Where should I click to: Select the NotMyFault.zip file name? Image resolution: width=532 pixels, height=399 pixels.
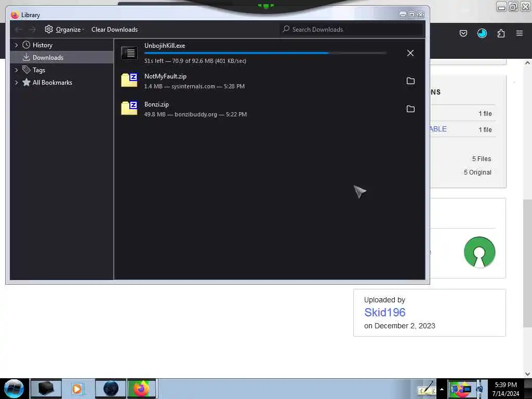click(x=165, y=76)
